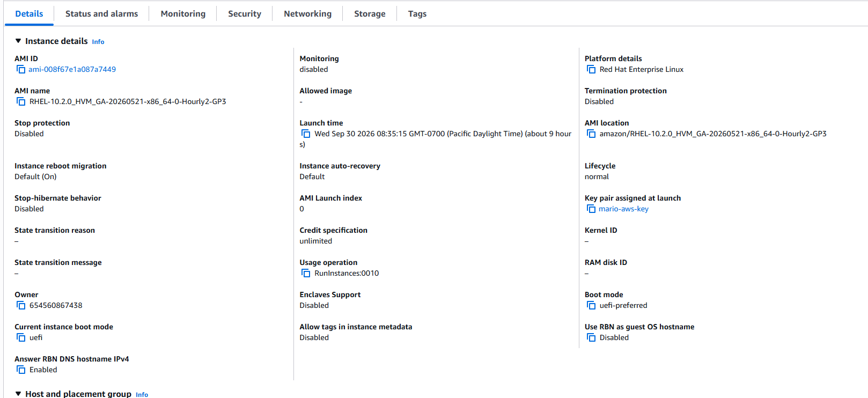This screenshot has height=398, width=868.
Task: Switch to the Details tab
Action: (29, 14)
